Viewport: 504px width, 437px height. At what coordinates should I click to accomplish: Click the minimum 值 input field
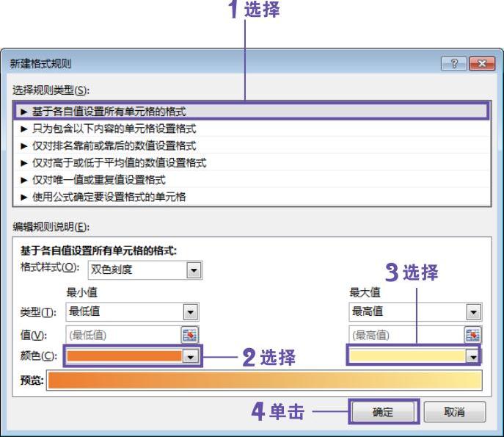click(x=122, y=335)
